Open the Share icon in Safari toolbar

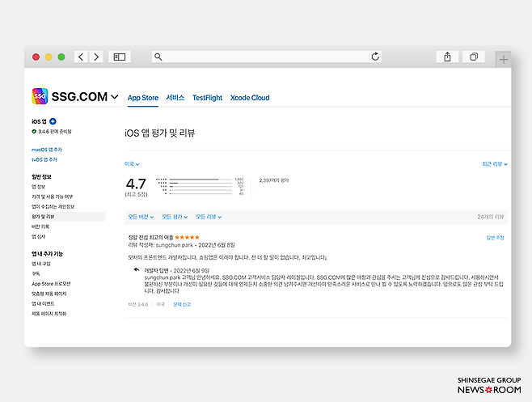(x=447, y=57)
